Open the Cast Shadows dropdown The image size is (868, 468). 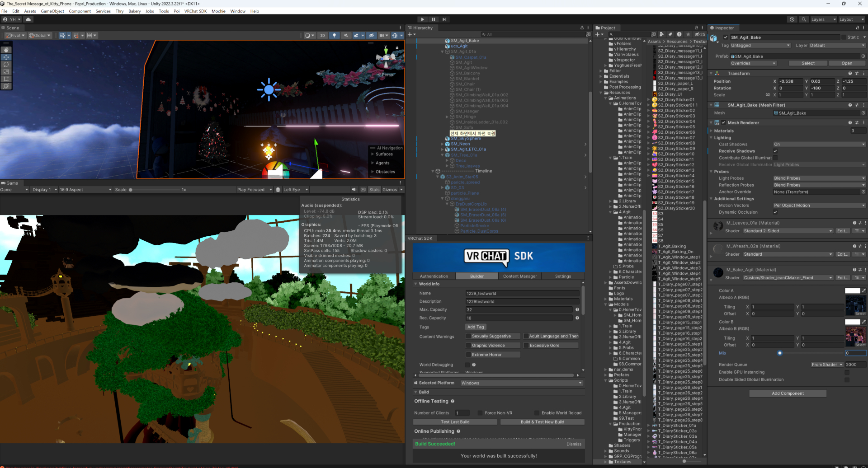tap(819, 145)
